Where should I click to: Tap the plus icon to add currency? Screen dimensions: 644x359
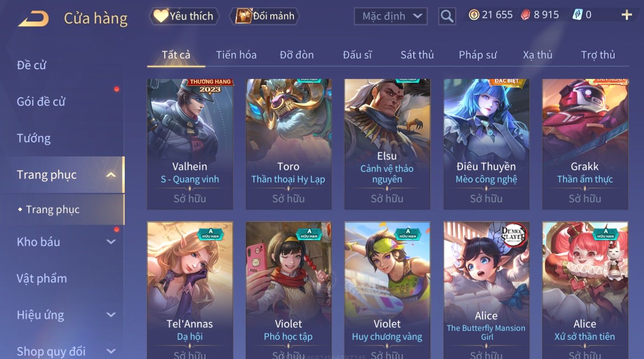coord(626,15)
